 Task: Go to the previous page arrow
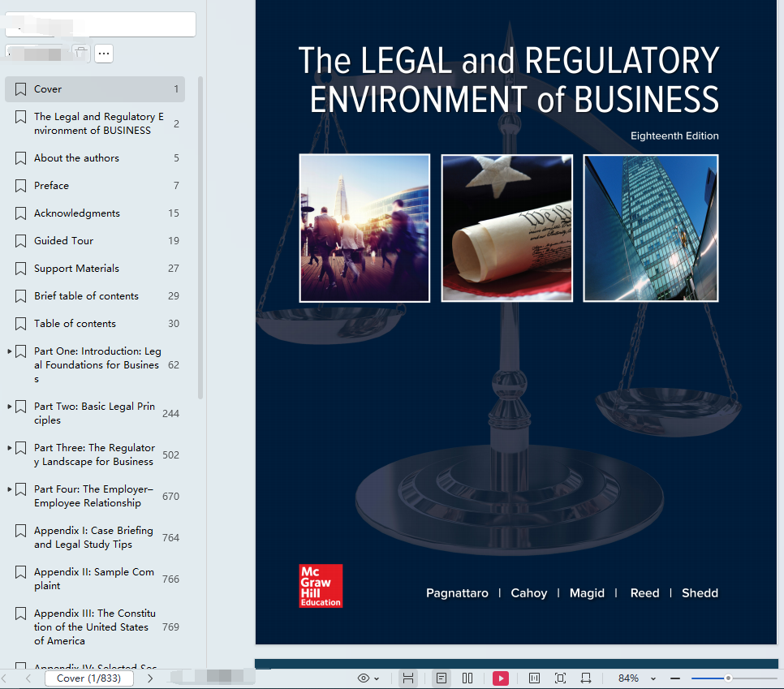coord(28,678)
